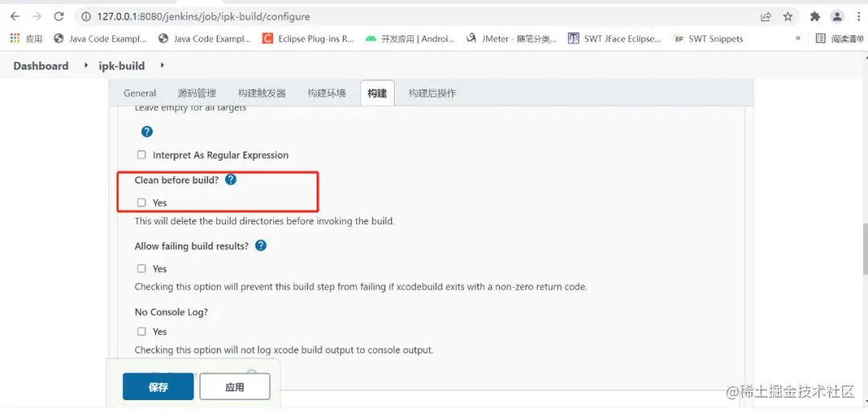Switch to the 构建环境 tab
The width and height of the screenshot is (868, 413).
(327, 93)
